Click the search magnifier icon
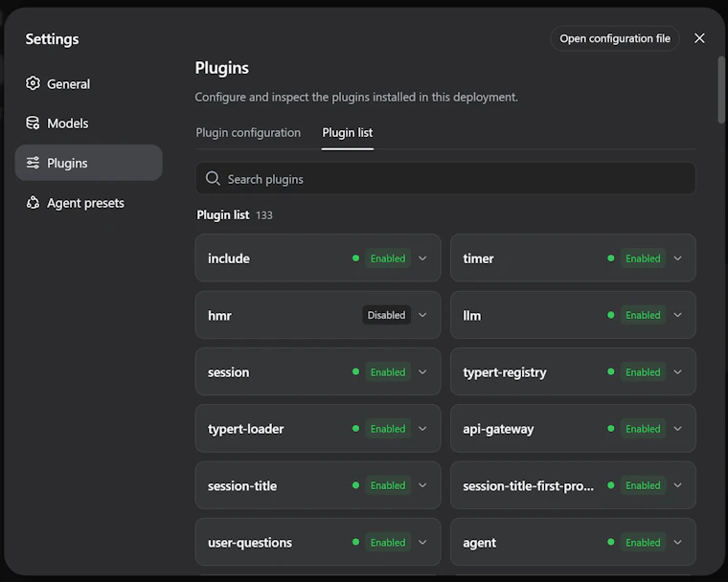Image resolution: width=728 pixels, height=582 pixels. click(x=213, y=179)
